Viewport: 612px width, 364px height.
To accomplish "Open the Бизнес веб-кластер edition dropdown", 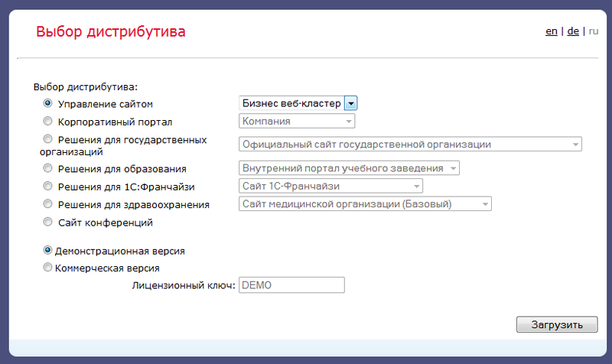I will pos(298,103).
